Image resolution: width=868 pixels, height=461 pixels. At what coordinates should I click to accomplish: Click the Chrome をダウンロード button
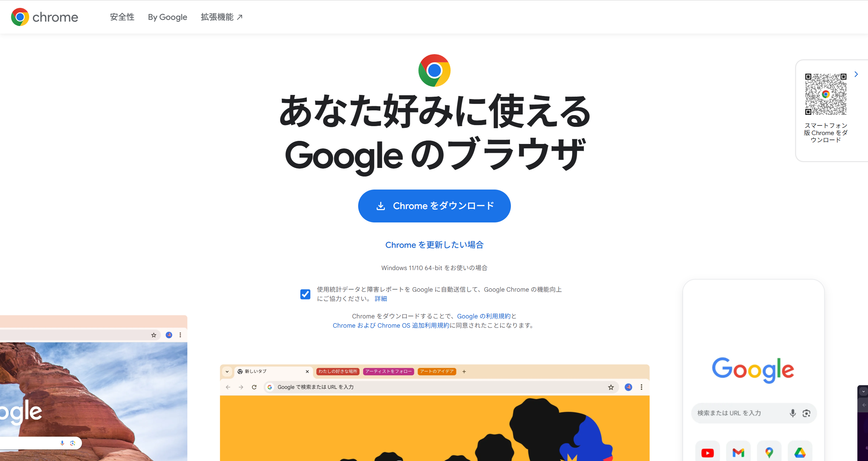tap(434, 206)
